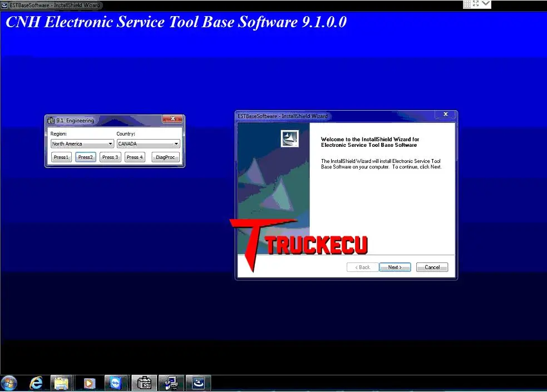Viewport: 547px width, 392px height.
Task: Click the wizard description paragraph text
Action: click(381, 164)
